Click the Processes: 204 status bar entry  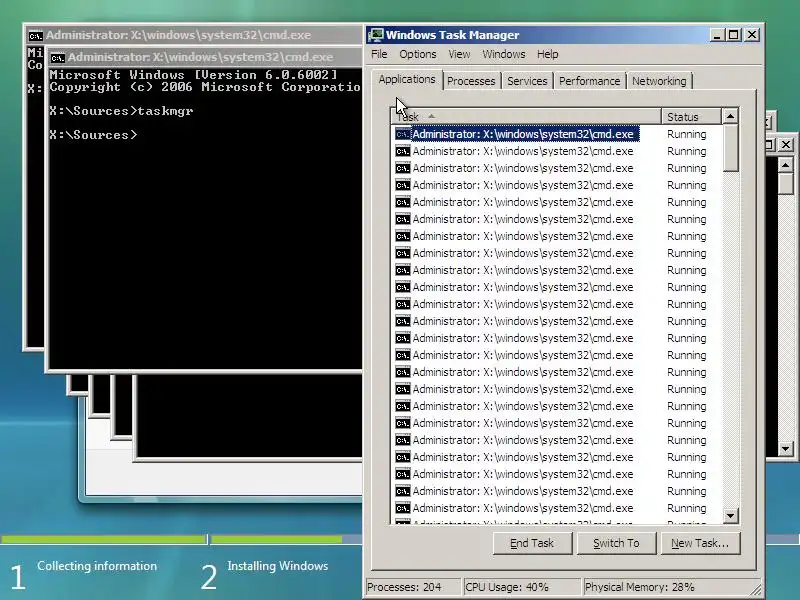(x=412, y=587)
